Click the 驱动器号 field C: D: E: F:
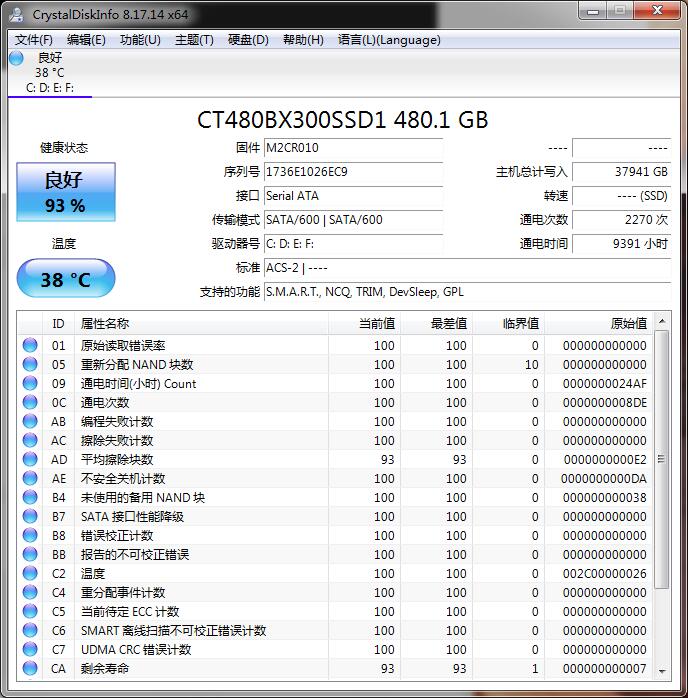The height and width of the screenshot is (698, 688). pyautogui.click(x=353, y=244)
